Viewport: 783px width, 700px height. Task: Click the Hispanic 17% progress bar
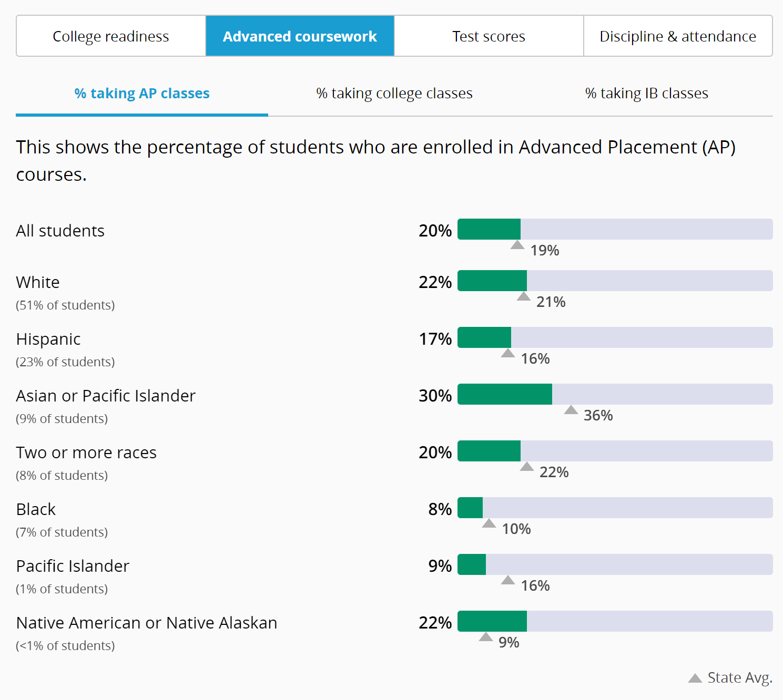click(484, 337)
